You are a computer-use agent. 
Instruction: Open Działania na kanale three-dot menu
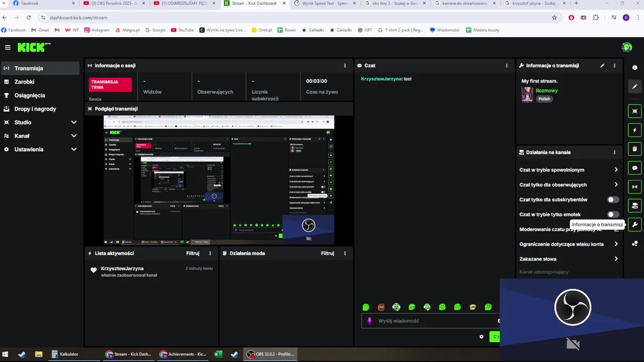614,152
